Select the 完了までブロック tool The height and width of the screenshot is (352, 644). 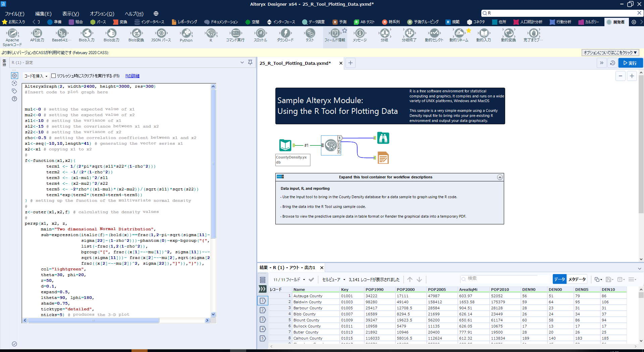click(x=533, y=35)
